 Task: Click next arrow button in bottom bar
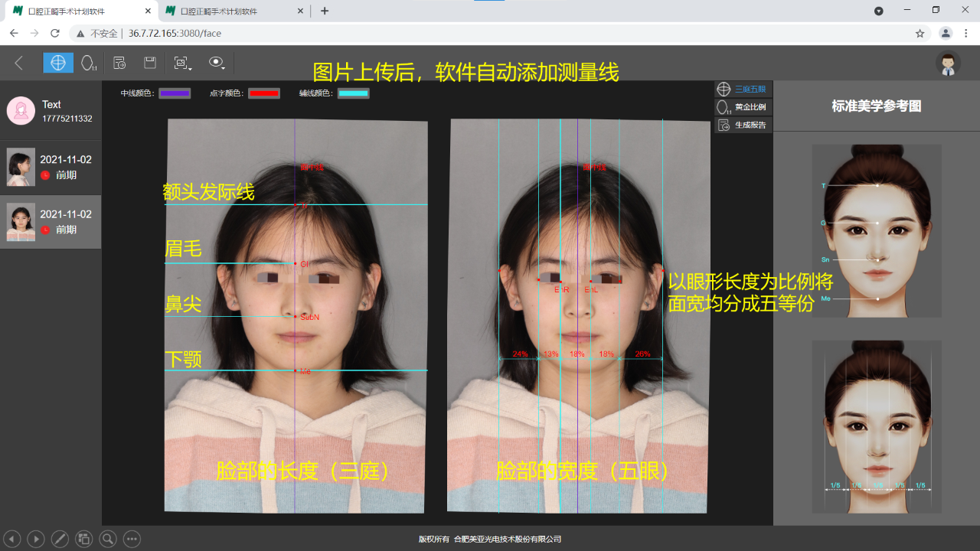click(36, 539)
